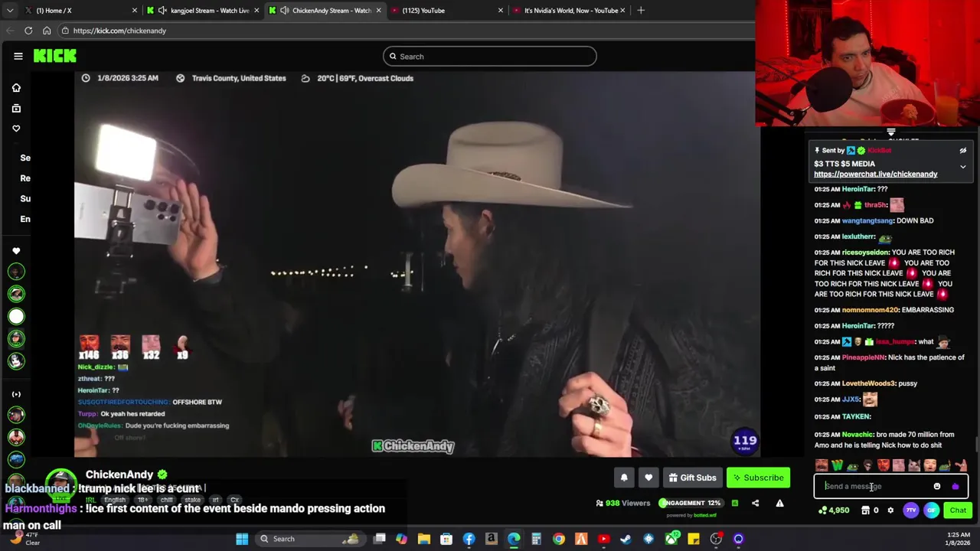Click the Kick logo

tap(54, 56)
